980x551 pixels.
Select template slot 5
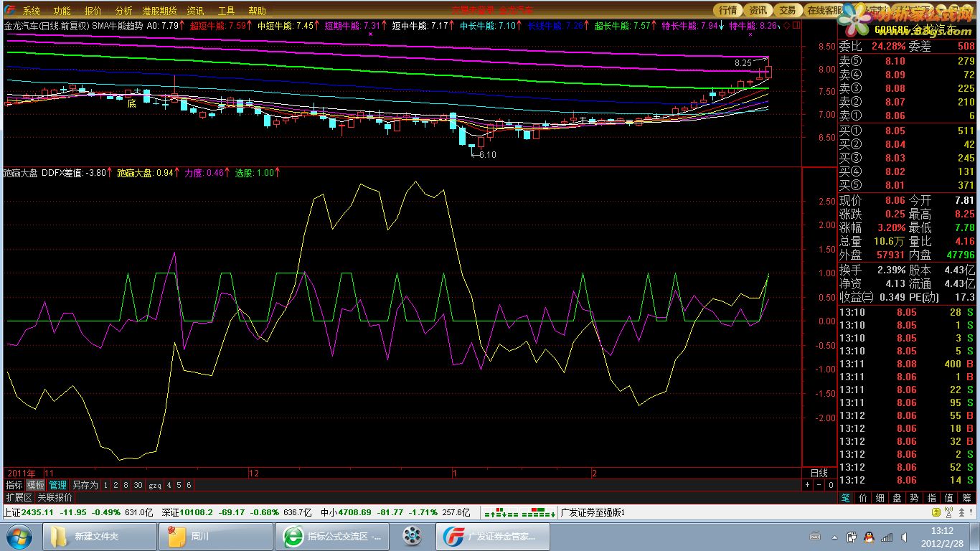tap(179, 485)
